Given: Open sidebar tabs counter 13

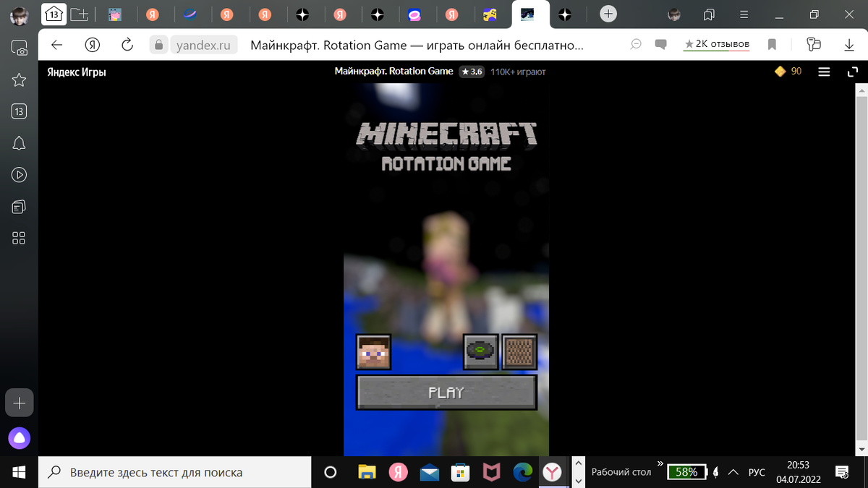Looking at the screenshot, I should [20, 111].
